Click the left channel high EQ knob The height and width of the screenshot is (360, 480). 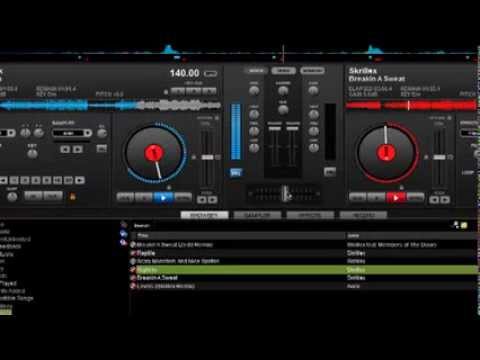point(254,115)
